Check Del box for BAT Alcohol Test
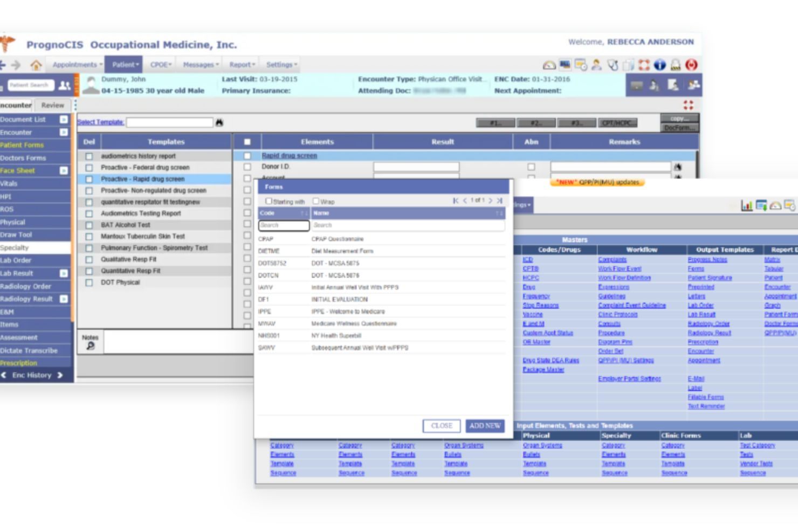 tap(89, 225)
